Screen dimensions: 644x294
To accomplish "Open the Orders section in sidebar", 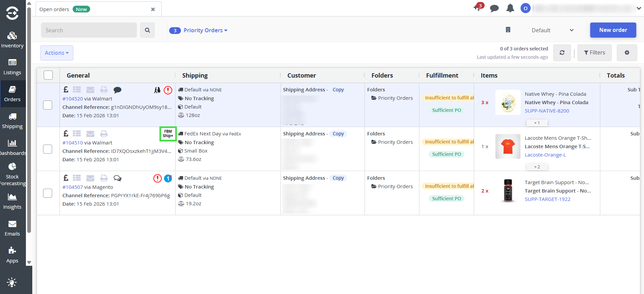I will click(x=12, y=94).
